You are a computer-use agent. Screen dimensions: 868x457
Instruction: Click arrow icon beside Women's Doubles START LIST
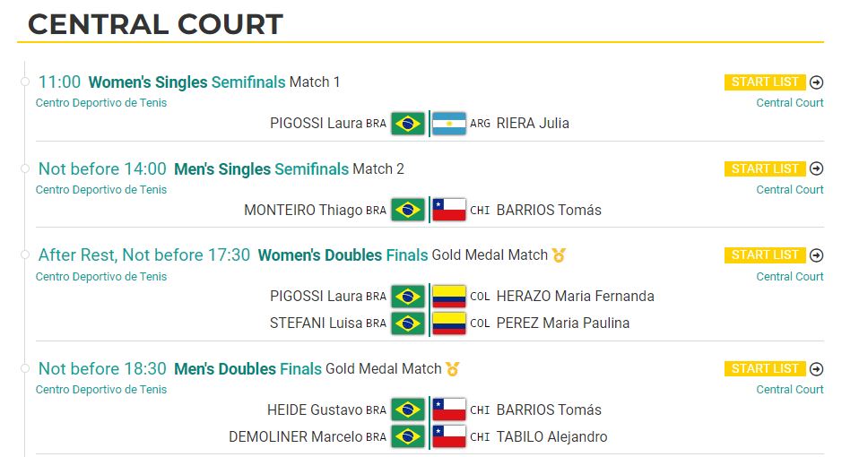pos(816,255)
